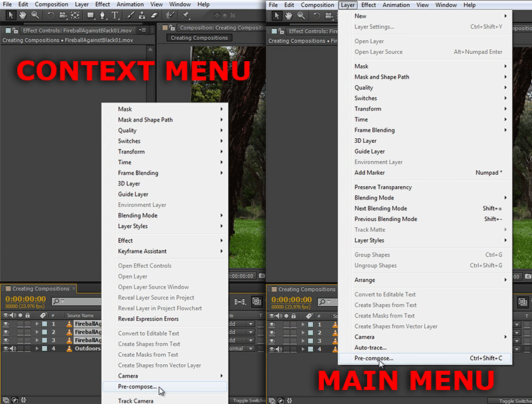Open Keyframe Assistant submenu in context menu
Screen dimensions: 532x404
click(164, 251)
